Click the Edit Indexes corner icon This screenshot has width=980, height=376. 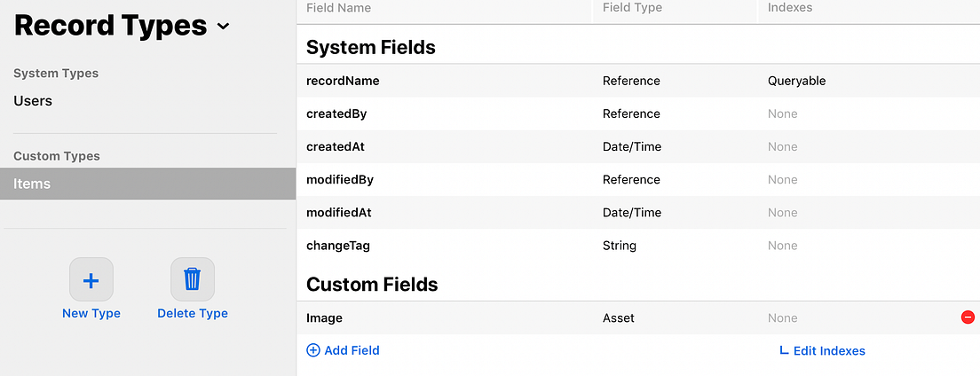point(783,350)
